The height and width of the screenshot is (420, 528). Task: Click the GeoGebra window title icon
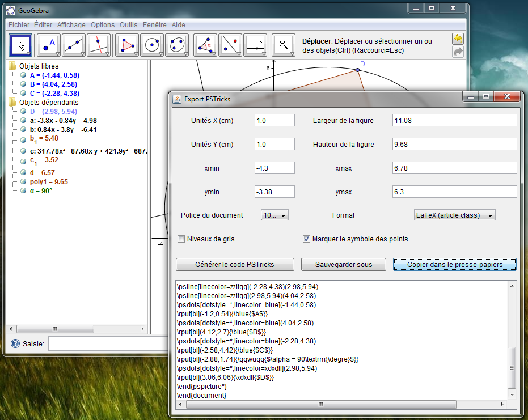click(11, 11)
